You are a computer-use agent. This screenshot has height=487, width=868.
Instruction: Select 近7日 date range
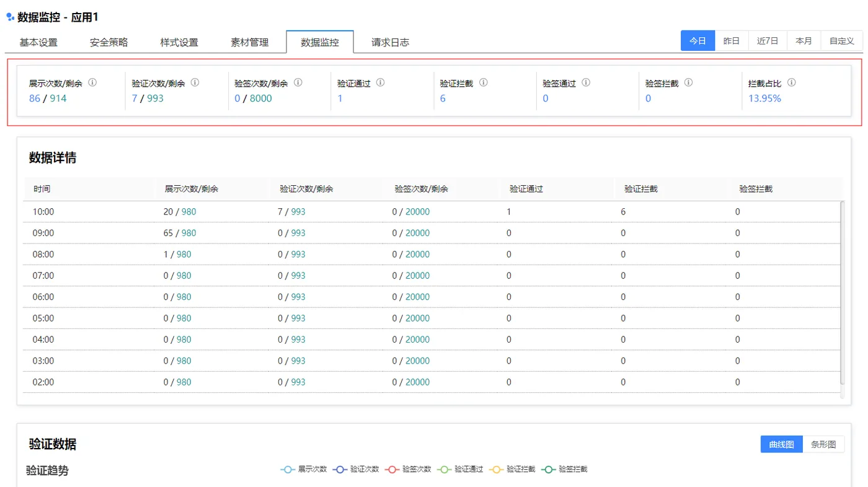[x=768, y=41]
